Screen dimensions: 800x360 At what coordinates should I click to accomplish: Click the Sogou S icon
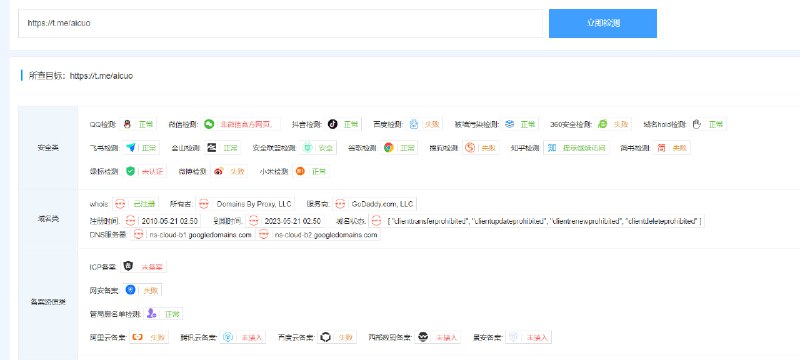click(470, 148)
